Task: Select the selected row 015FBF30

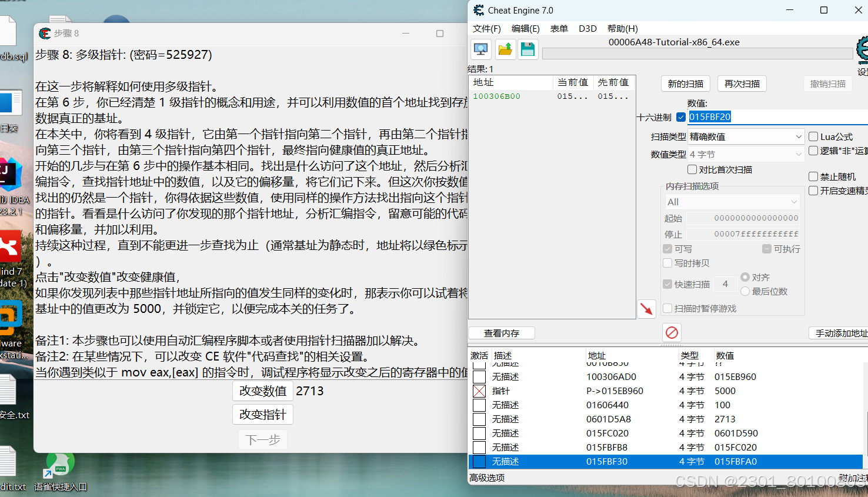Action: (x=665, y=461)
